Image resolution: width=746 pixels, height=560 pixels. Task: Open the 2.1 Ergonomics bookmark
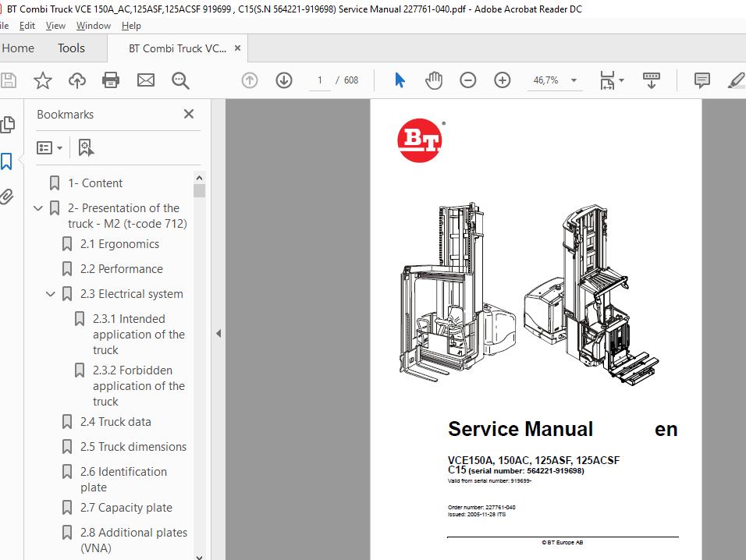(x=119, y=244)
